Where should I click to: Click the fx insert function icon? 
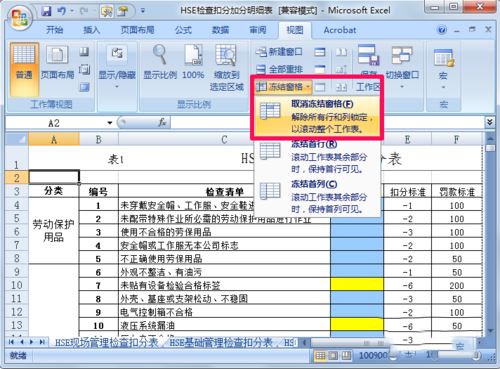pyautogui.click(x=162, y=123)
